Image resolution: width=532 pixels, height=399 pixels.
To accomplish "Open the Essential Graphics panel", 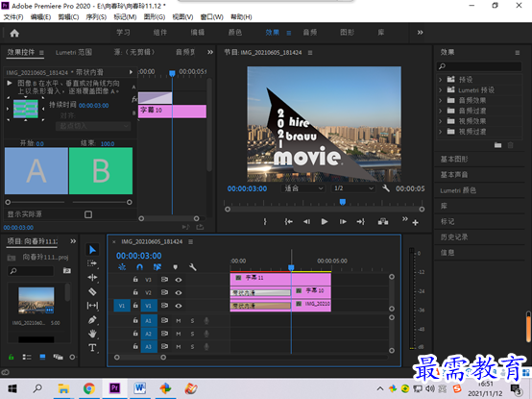I will pos(454,159).
